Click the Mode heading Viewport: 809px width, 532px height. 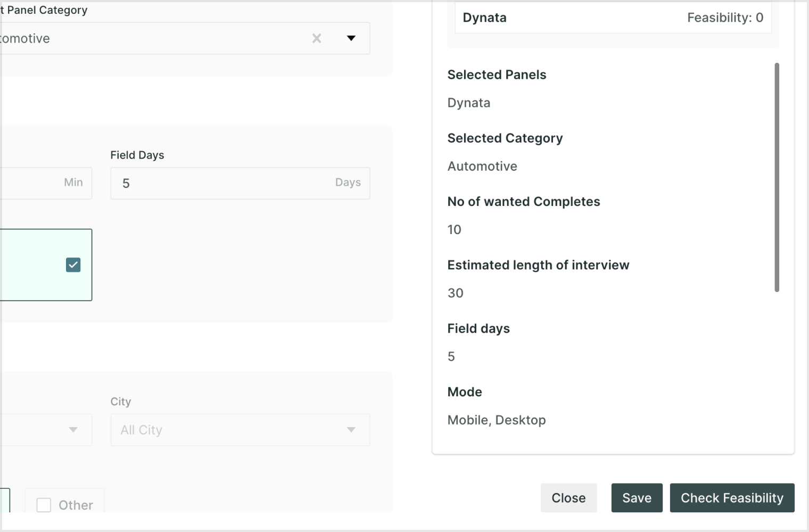coord(465,392)
